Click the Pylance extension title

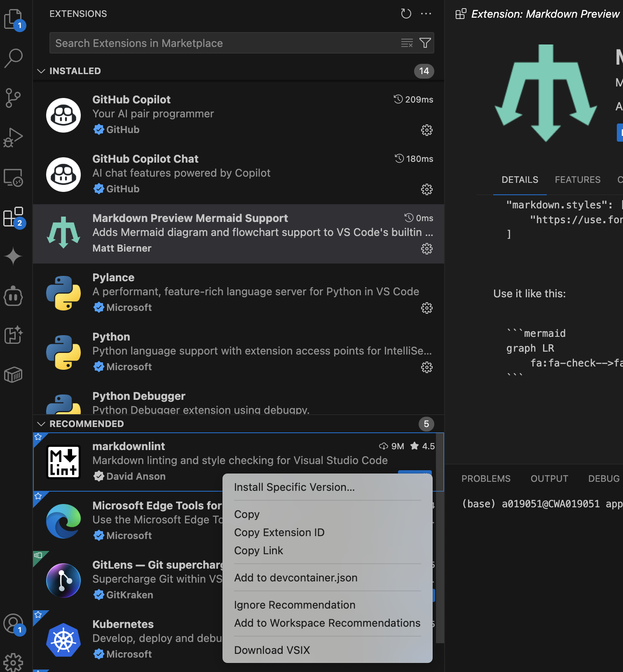(x=113, y=278)
